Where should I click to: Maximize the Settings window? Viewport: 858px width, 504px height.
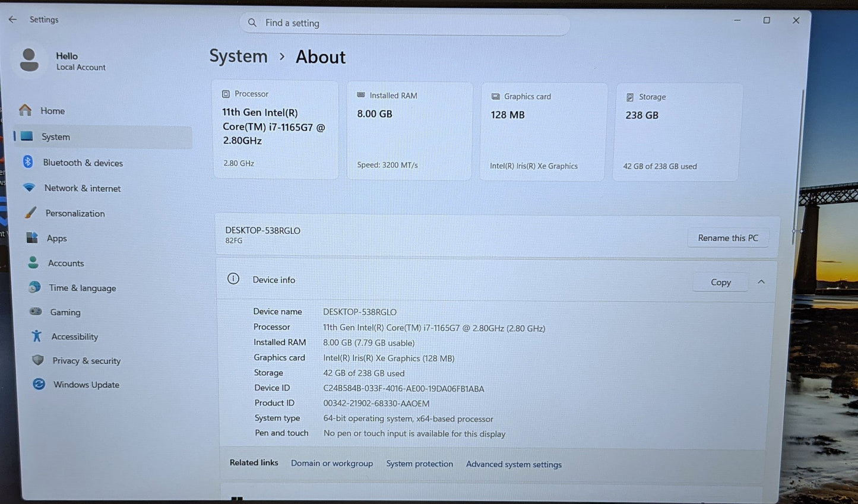coord(767,20)
